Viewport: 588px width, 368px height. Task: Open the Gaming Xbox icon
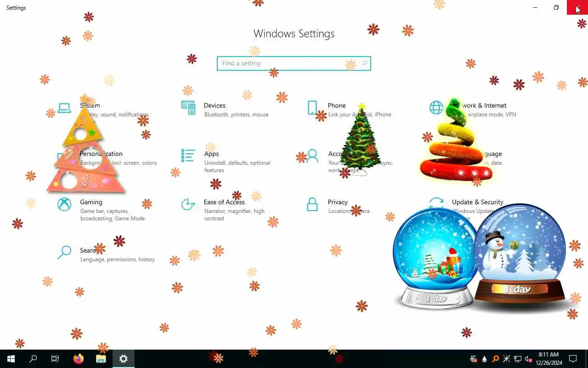(x=64, y=204)
